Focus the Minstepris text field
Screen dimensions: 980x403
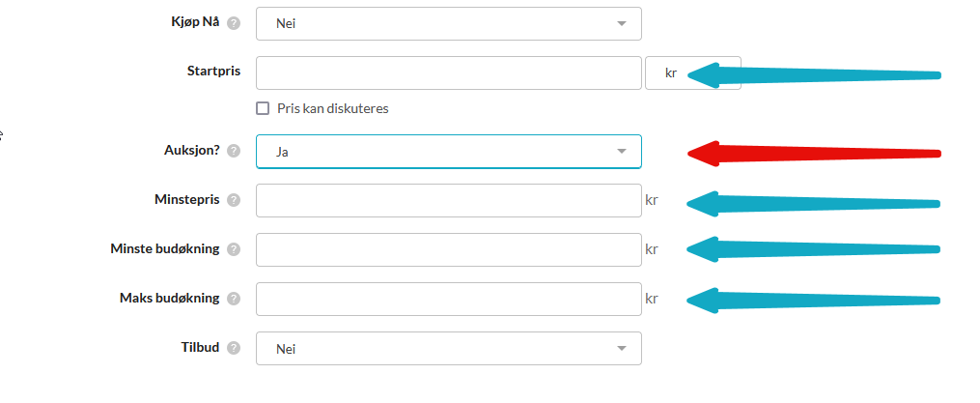[x=448, y=201]
